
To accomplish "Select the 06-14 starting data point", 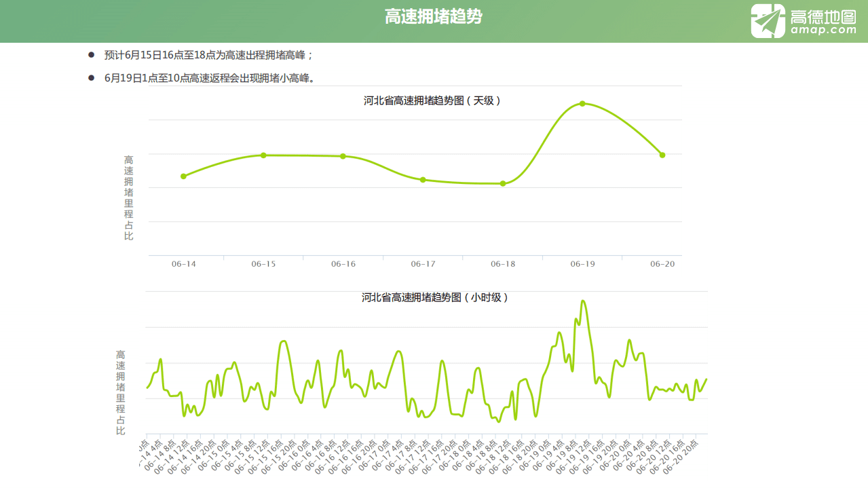I will [183, 176].
